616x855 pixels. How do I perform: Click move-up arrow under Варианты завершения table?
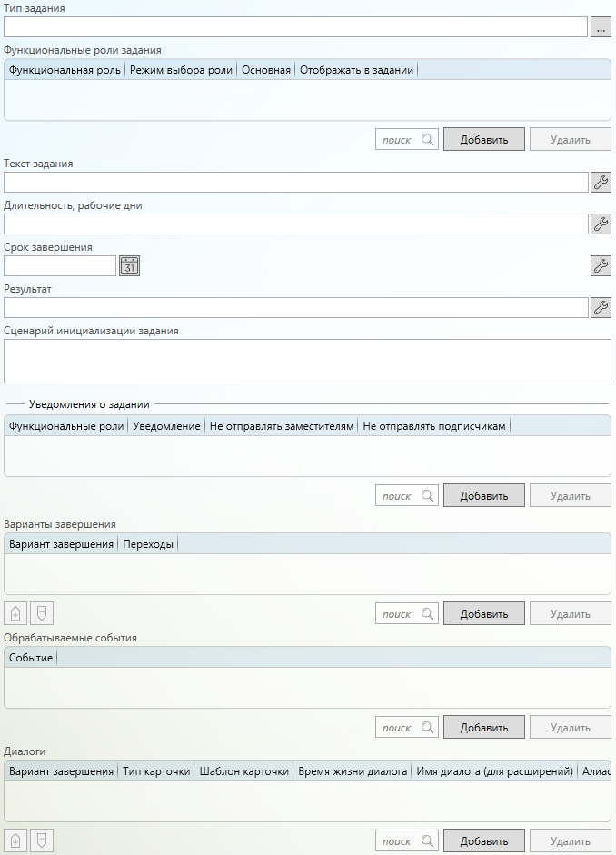tap(15, 613)
